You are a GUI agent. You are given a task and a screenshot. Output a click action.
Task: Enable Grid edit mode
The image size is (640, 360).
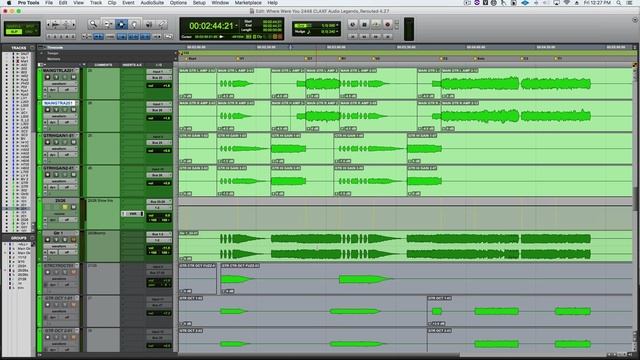[x=31, y=31]
